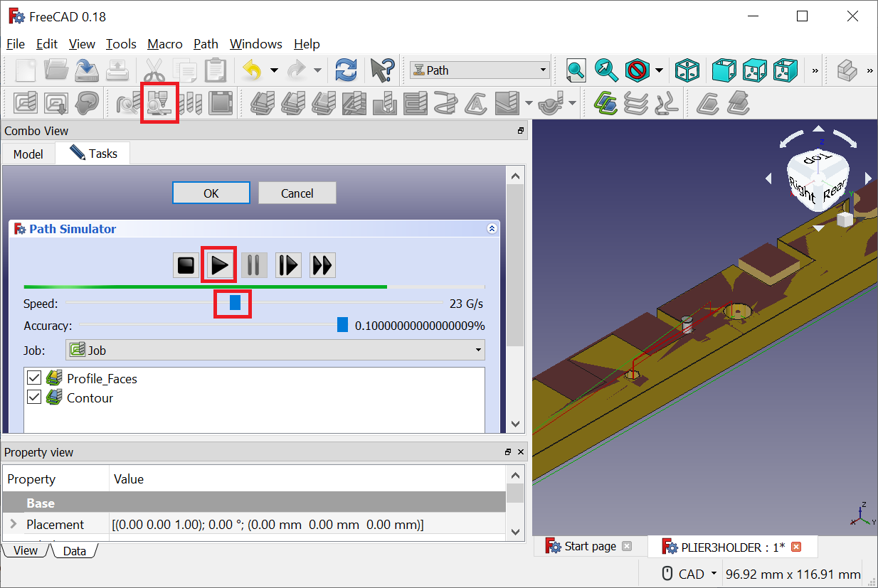878x588 pixels.
Task: Click the OK button
Action: (x=211, y=193)
